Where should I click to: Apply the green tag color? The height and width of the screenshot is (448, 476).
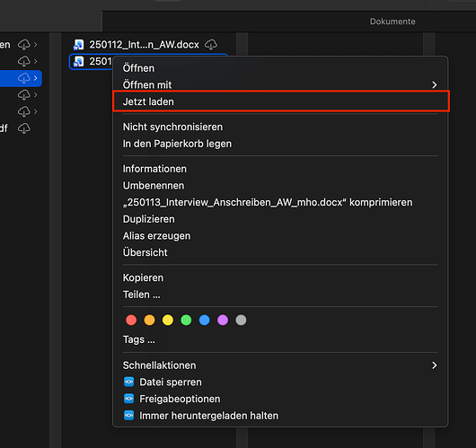point(186,320)
